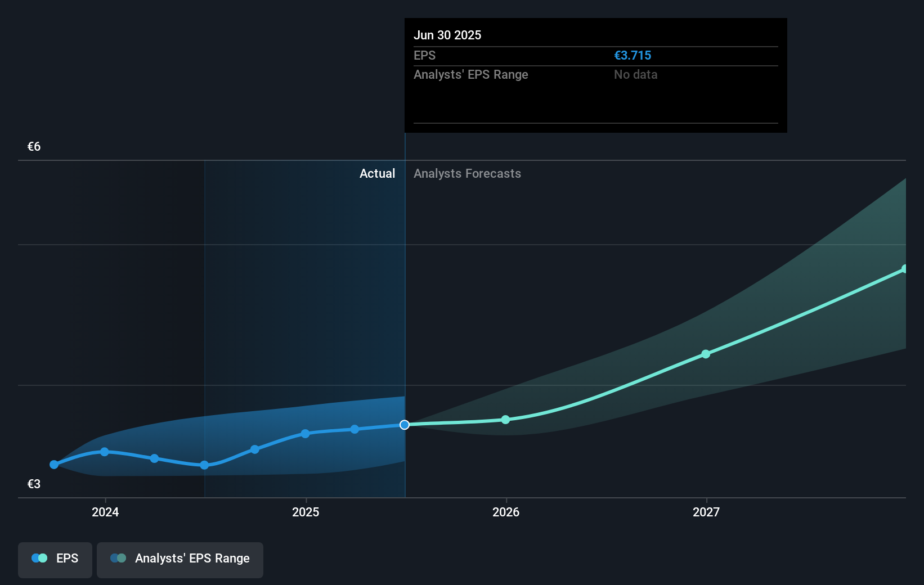Screen dimensions: 924x585
Task: Click the earliest 2024 EPS data point
Action: 53,464
